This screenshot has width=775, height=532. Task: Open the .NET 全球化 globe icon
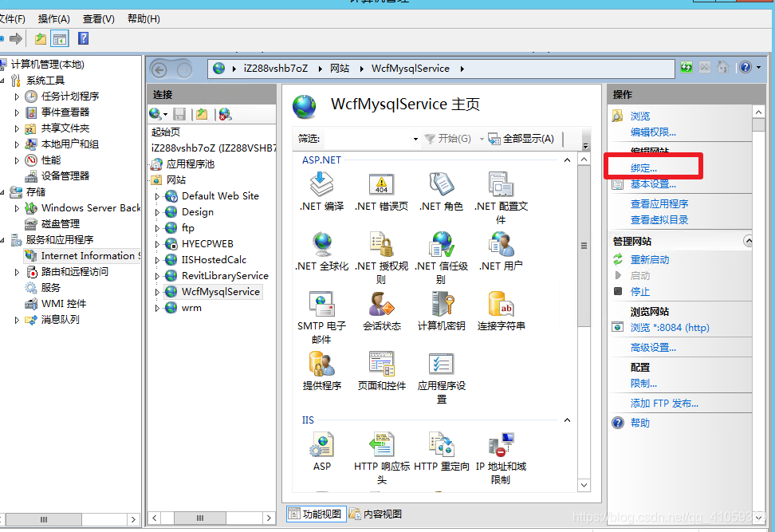(322, 244)
